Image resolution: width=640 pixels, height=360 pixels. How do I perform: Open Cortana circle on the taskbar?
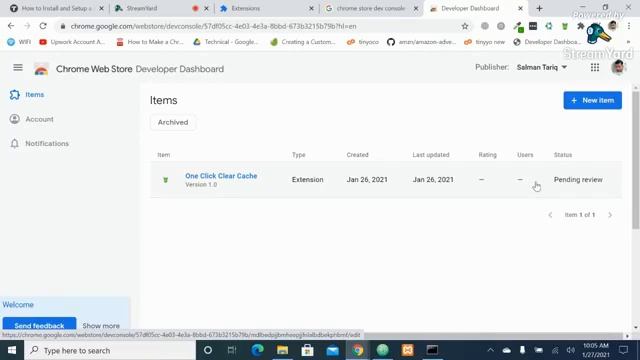coord(208,350)
